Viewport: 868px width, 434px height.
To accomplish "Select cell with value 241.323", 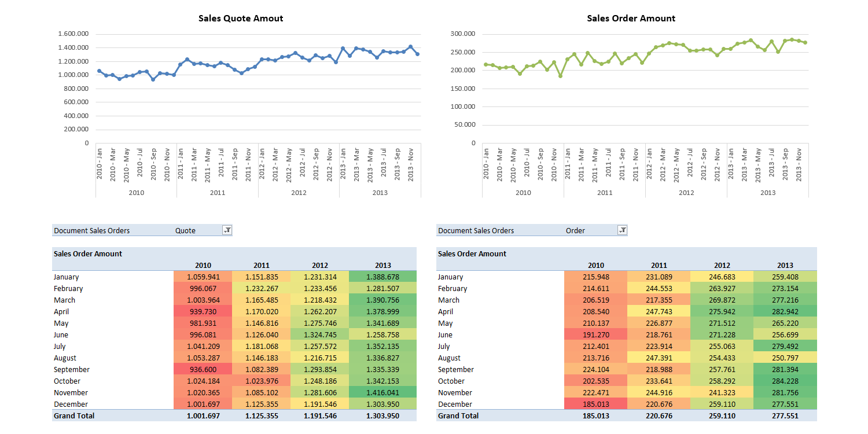I will pos(722,392).
